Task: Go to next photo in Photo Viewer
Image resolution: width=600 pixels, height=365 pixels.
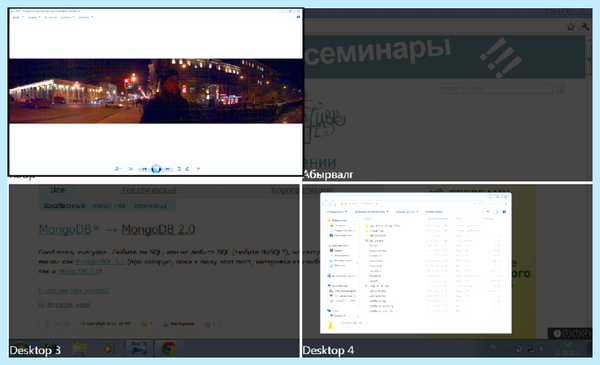Action: (167, 169)
